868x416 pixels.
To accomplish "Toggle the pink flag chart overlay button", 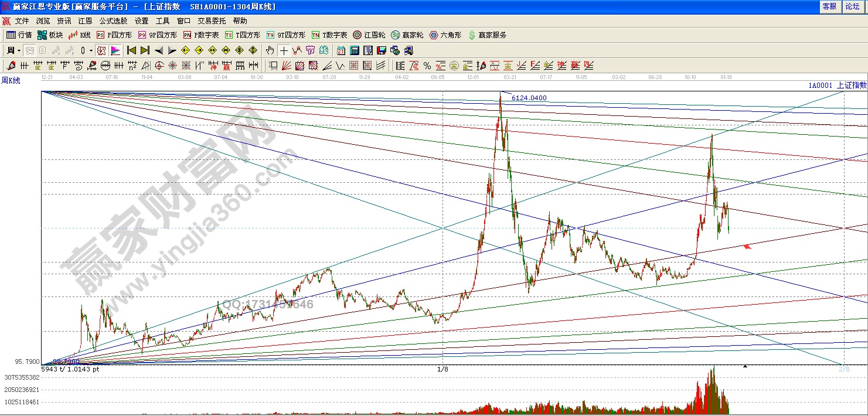I will tap(115, 50).
